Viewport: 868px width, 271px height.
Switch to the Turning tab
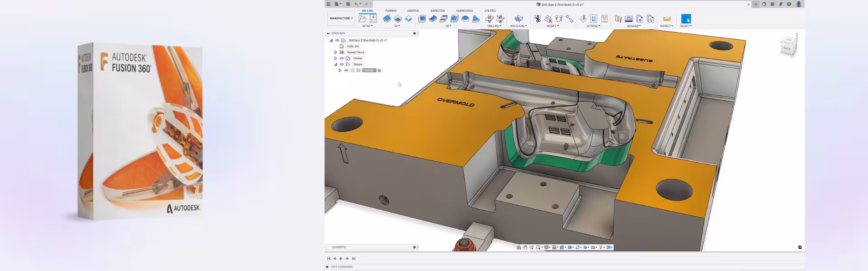click(x=391, y=11)
